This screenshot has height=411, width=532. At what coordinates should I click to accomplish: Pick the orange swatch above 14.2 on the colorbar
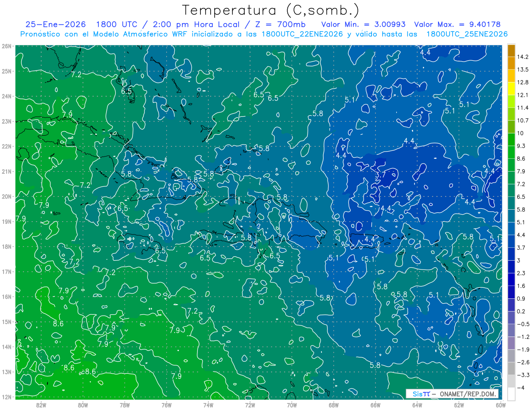tap(511, 51)
